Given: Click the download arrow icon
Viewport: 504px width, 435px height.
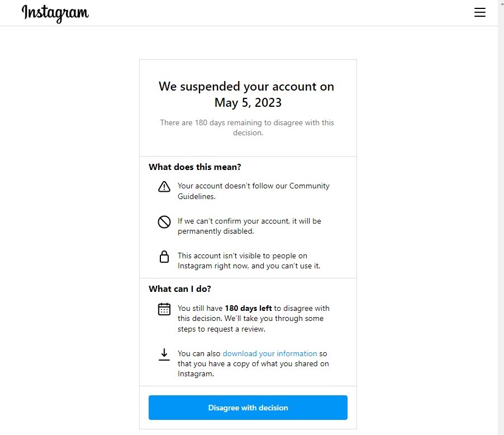Looking at the screenshot, I should click(164, 354).
